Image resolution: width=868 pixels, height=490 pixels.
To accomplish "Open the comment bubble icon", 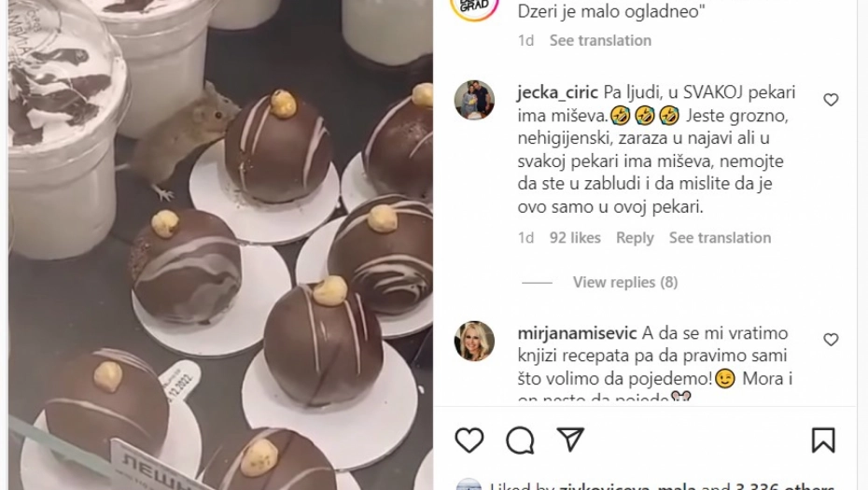I will pyautogui.click(x=520, y=441).
